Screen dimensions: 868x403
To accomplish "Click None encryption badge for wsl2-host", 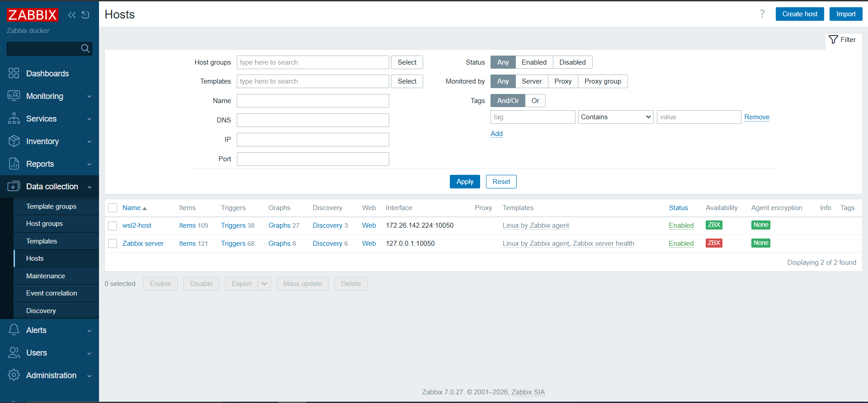I will point(761,225).
